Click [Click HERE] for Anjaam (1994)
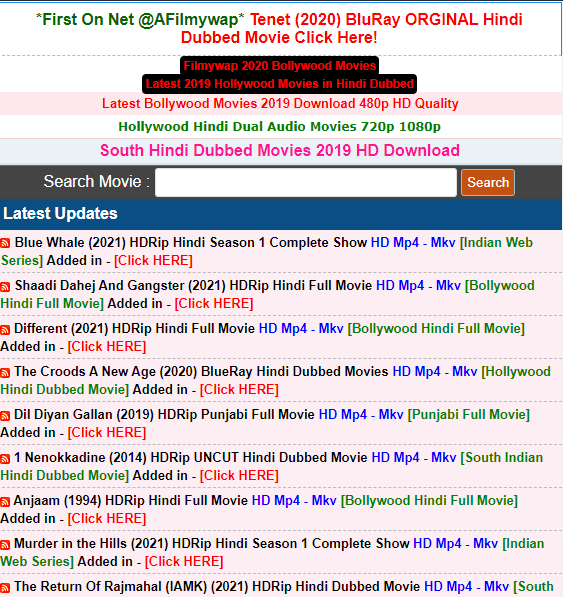 pyautogui.click(x=107, y=518)
